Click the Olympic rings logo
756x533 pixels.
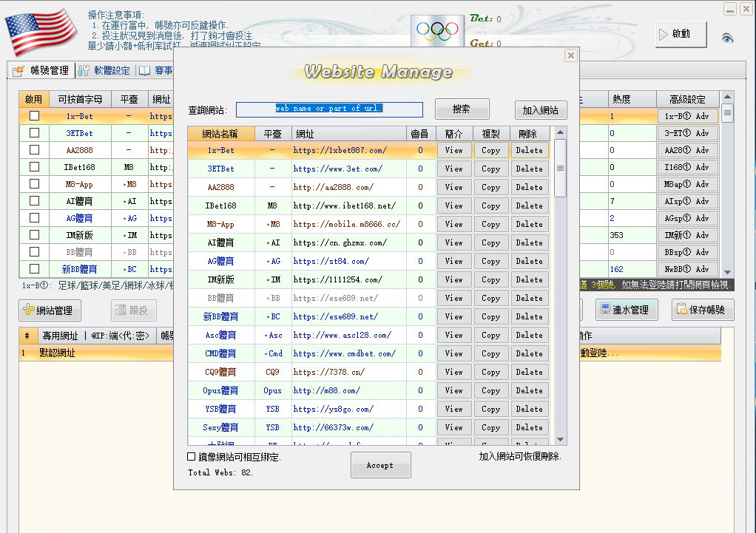(436, 31)
